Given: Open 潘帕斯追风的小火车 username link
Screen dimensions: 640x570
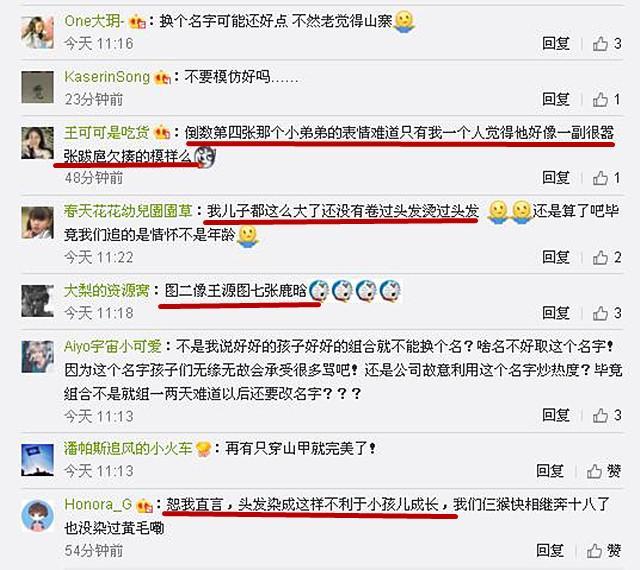Looking at the screenshot, I should point(128,449).
